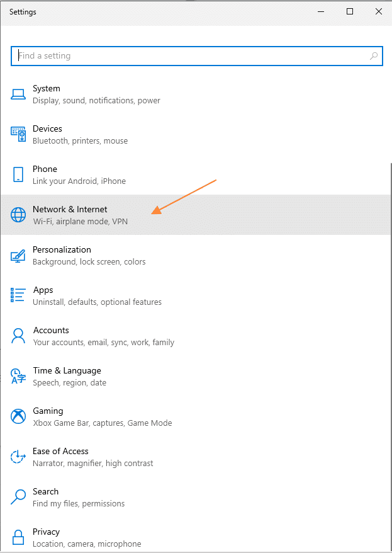Click the Ease of Access icon

(18, 457)
